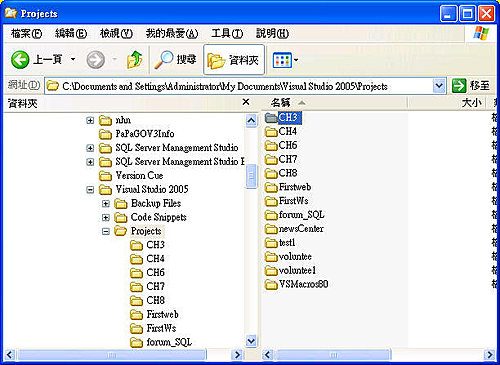Select Firstweb folder icon in tree
The image size is (500, 365).
click(x=136, y=315)
